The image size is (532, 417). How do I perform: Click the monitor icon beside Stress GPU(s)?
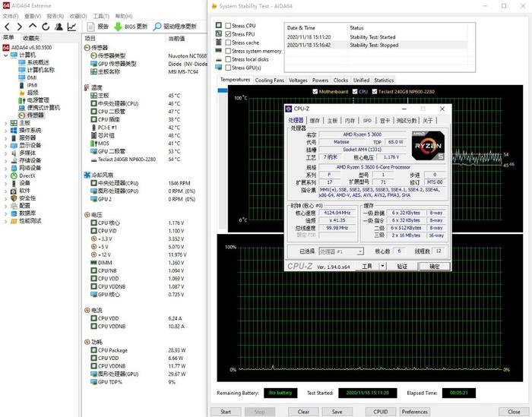pyautogui.click(x=219, y=68)
